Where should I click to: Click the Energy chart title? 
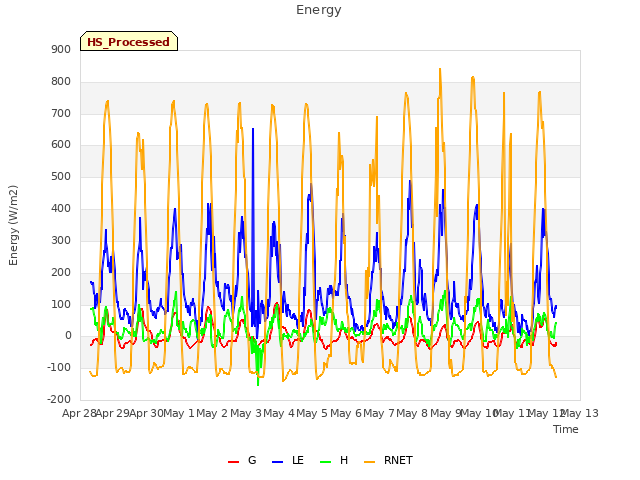click(x=318, y=10)
